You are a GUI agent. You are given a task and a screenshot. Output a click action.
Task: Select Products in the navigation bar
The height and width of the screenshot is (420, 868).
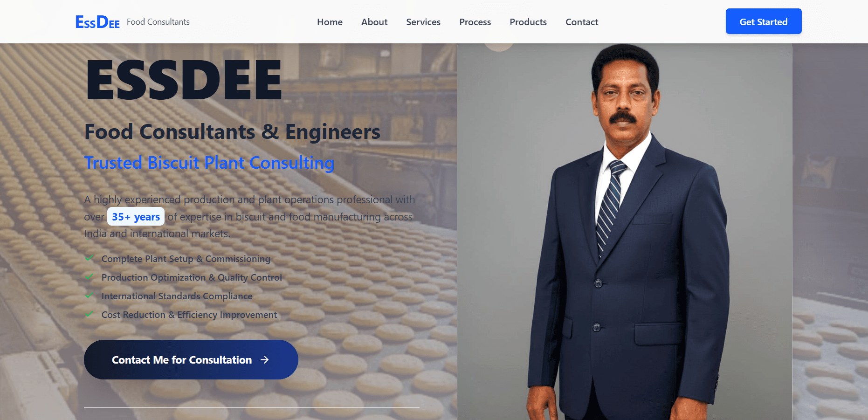(528, 22)
